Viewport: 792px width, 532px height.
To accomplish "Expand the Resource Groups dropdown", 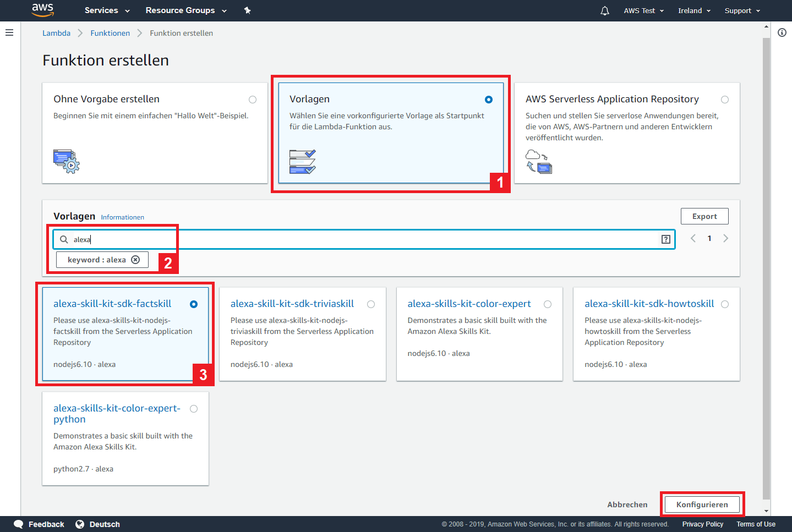I will point(186,10).
